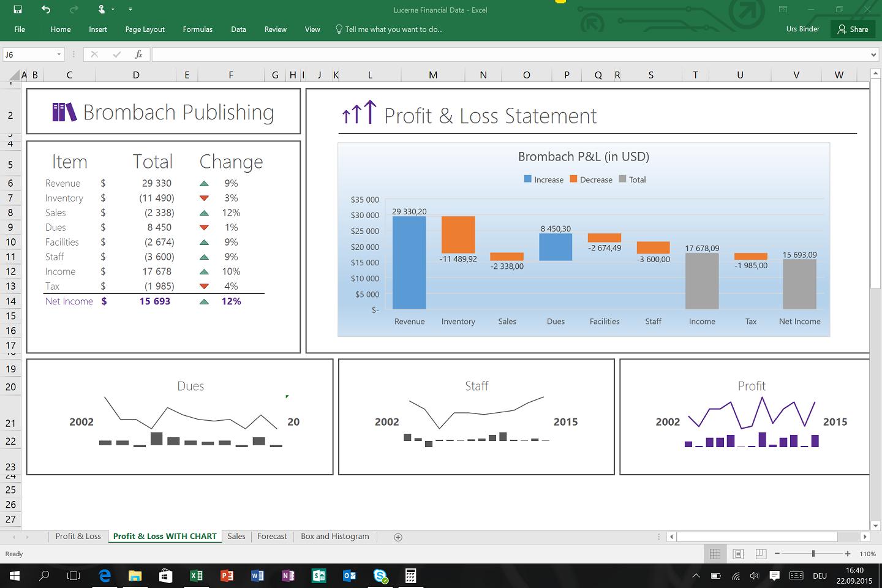Switch to the View ribbon tab
The image size is (882, 588).
coord(312,29)
